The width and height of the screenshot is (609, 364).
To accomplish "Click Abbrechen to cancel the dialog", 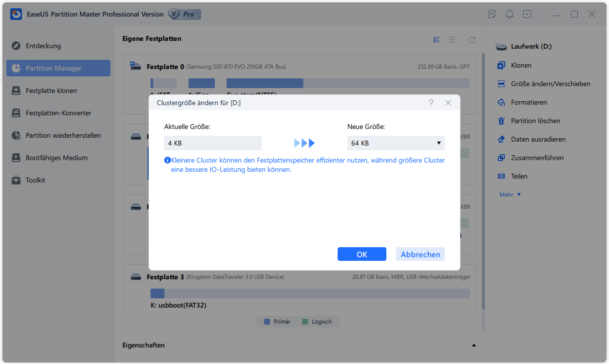I will [420, 254].
